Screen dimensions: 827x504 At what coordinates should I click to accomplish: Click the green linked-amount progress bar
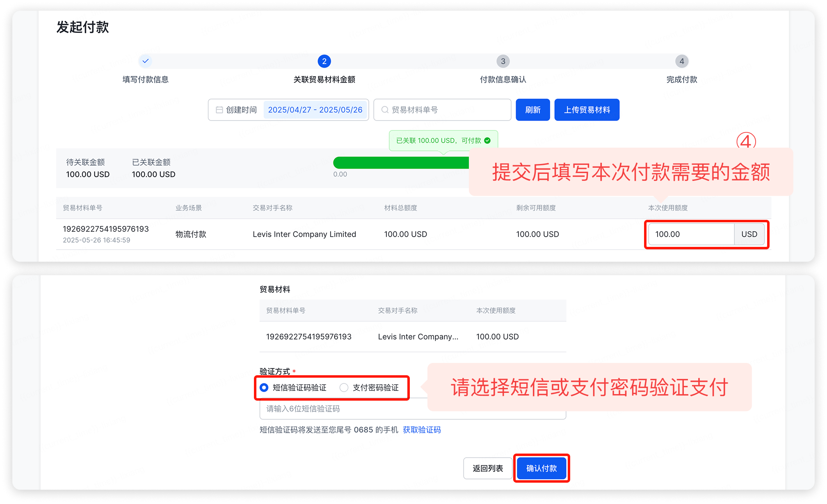point(400,163)
